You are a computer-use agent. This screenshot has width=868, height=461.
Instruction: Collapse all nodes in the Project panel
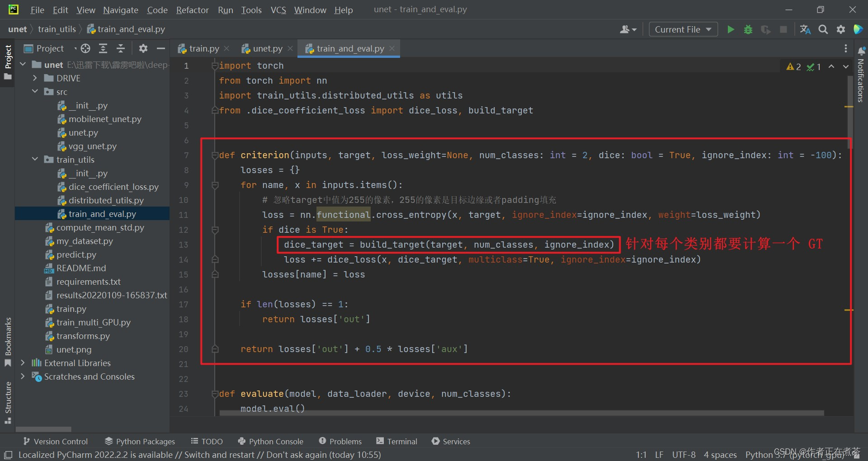121,48
